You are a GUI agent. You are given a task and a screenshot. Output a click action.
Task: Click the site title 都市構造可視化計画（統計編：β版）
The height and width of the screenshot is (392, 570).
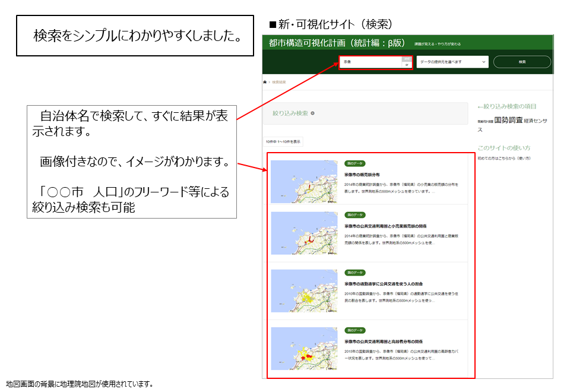337,43
